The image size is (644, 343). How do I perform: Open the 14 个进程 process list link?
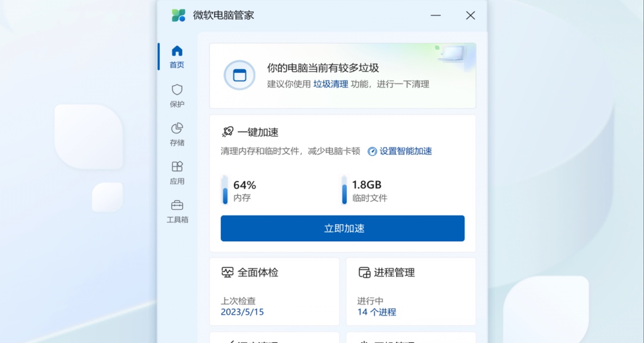(x=378, y=312)
